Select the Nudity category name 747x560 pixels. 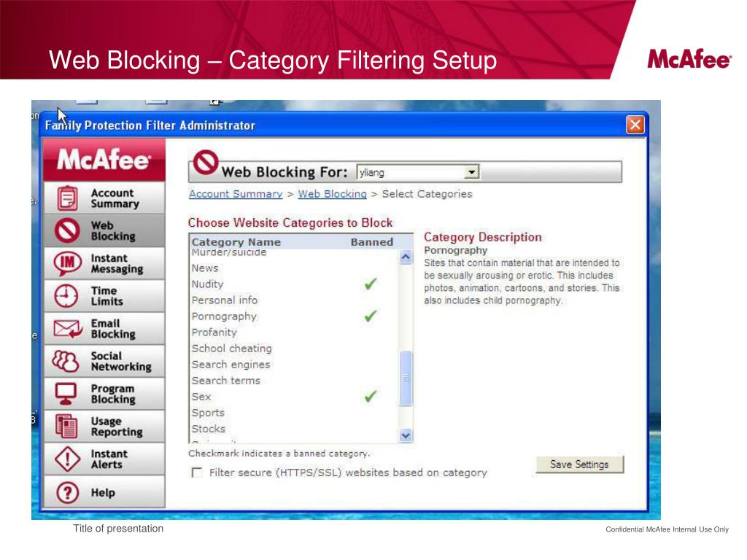[x=207, y=284]
